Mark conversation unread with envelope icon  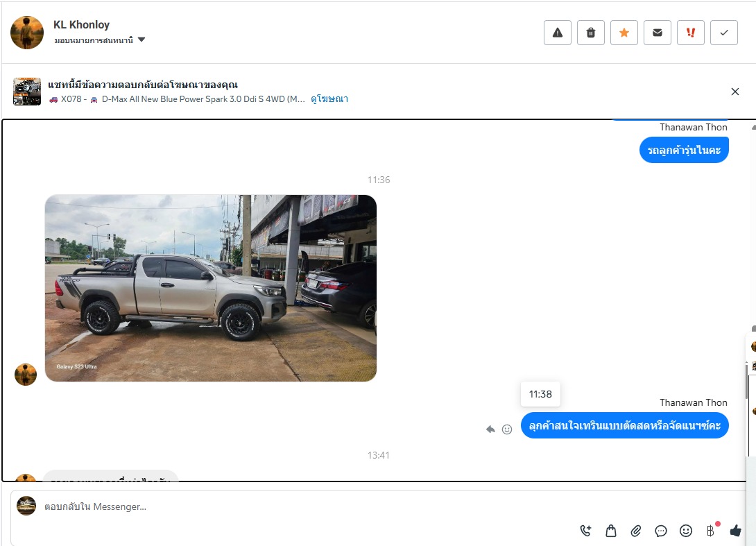coord(658,33)
